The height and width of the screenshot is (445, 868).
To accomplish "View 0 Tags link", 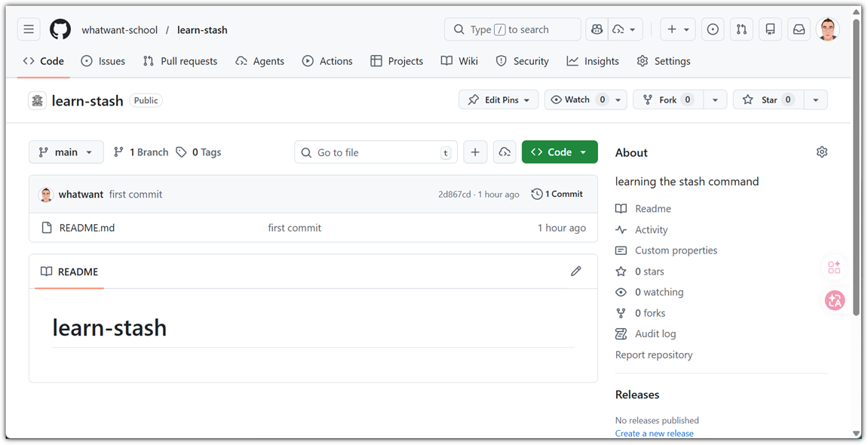I will pyautogui.click(x=198, y=152).
